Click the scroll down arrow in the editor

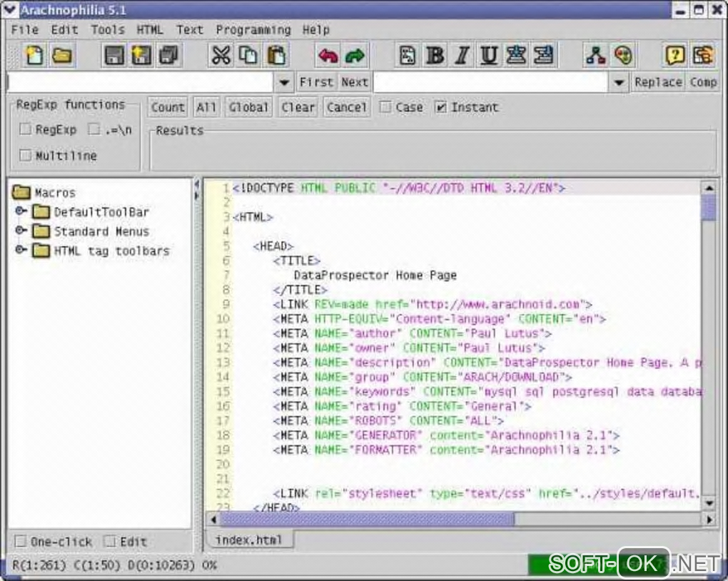point(709,502)
